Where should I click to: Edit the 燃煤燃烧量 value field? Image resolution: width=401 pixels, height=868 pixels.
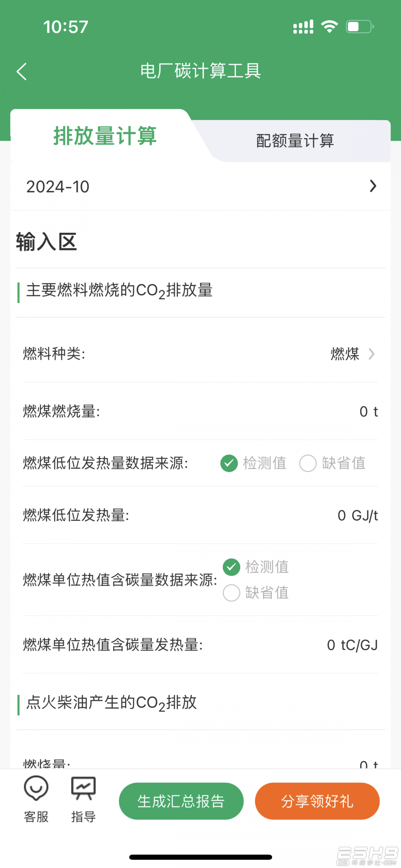368,411
